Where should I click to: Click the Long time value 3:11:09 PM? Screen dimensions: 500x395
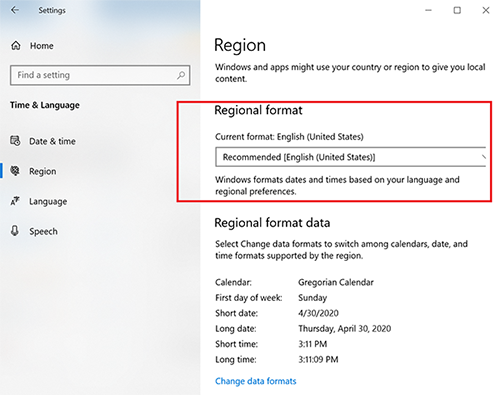click(x=318, y=359)
